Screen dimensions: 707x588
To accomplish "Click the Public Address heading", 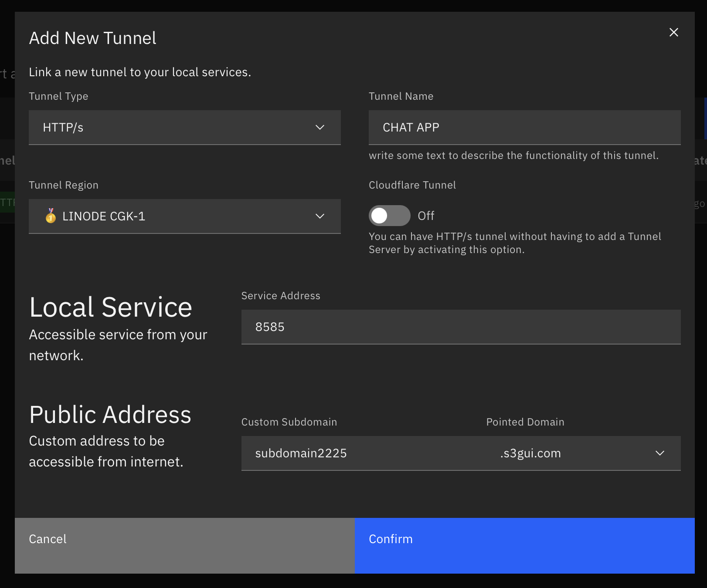I will coord(110,414).
